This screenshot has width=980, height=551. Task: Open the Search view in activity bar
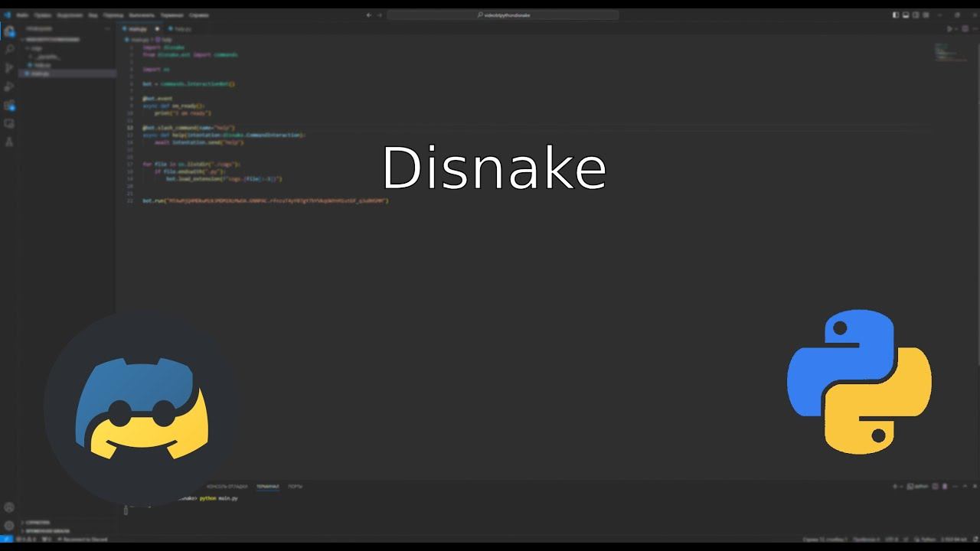[x=9, y=50]
